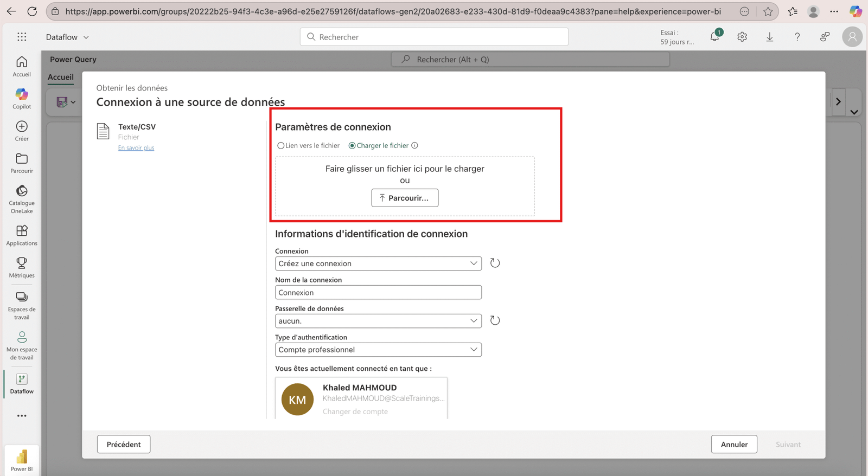Open the user account avatar
The image size is (868, 476).
(x=852, y=37)
